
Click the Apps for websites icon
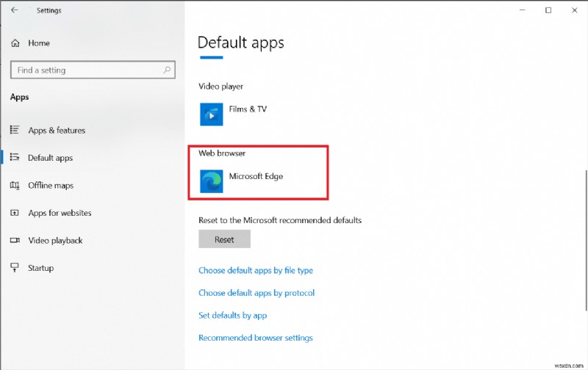15,213
